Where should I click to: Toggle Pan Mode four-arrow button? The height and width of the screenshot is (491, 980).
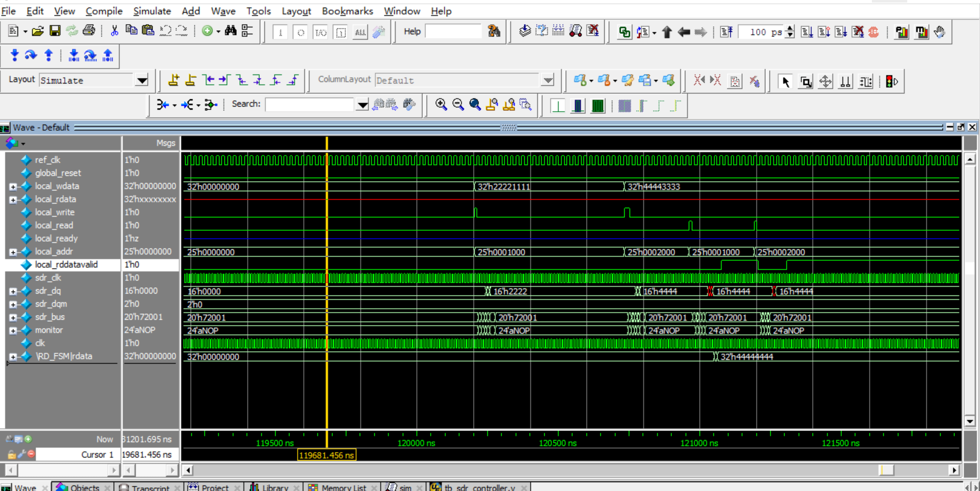tap(826, 82)
